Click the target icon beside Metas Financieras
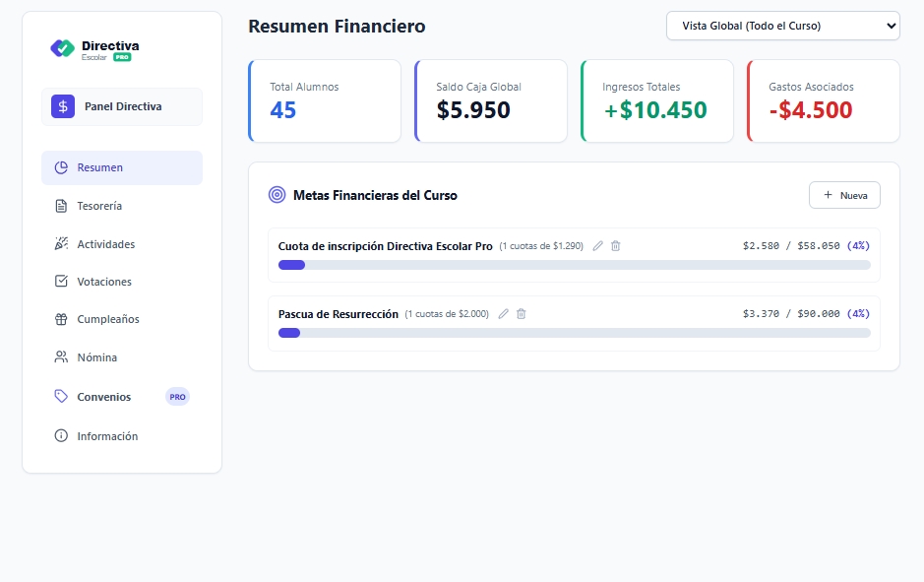This screenshot has height=582, width=924. [277, 195]
